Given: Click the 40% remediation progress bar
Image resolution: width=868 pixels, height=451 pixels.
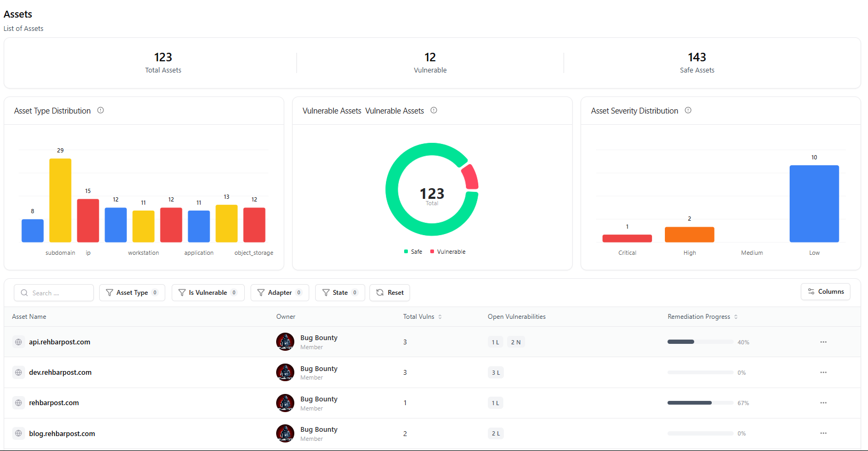Looking at the screenshot, I should click(x=700, y=342).
